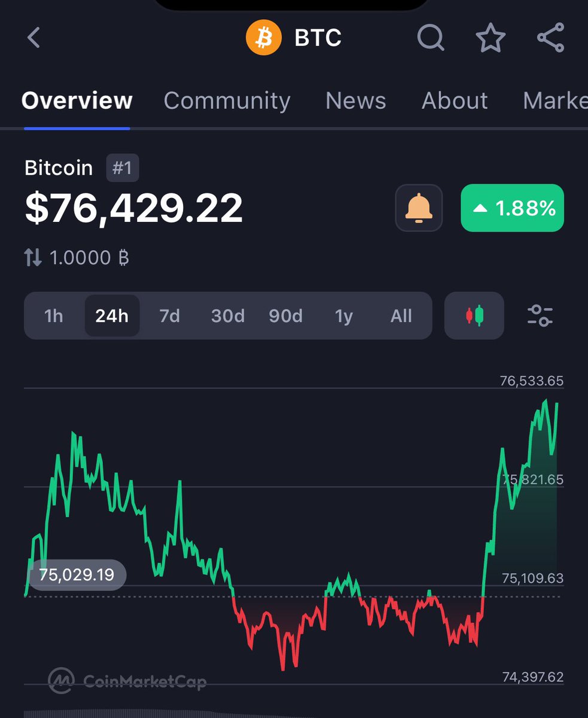The image size is (588, 718).
Task: Set a price alert with bell icon
Action: pyautogui.click(x=419, y=208)
